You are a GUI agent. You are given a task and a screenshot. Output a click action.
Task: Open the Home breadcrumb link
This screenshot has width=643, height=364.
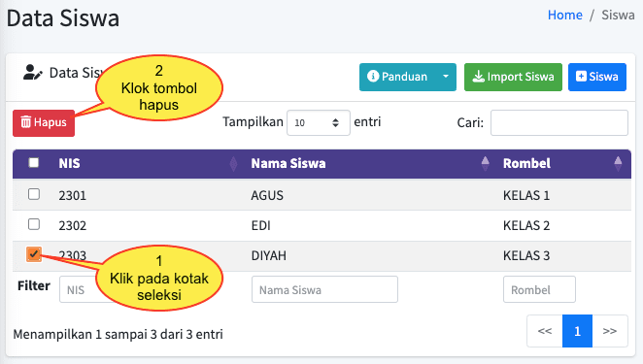click(565, 16)
